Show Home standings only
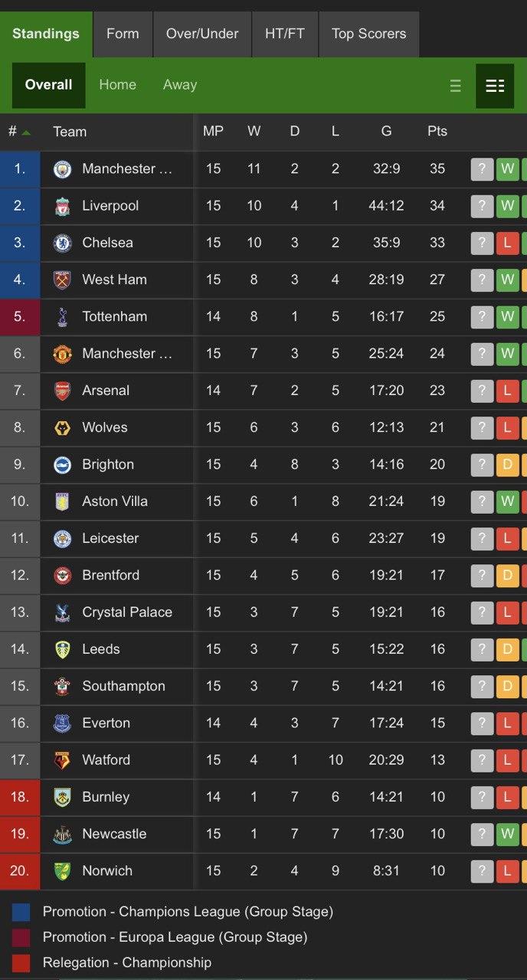The height and width of the screenshot is (980, 527). click(118, 85)
